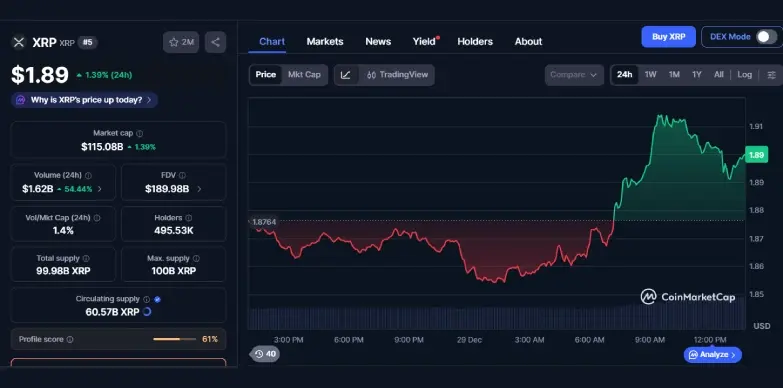Click the Holders info icon
783x388 pixels.
(x=188, y=218)
